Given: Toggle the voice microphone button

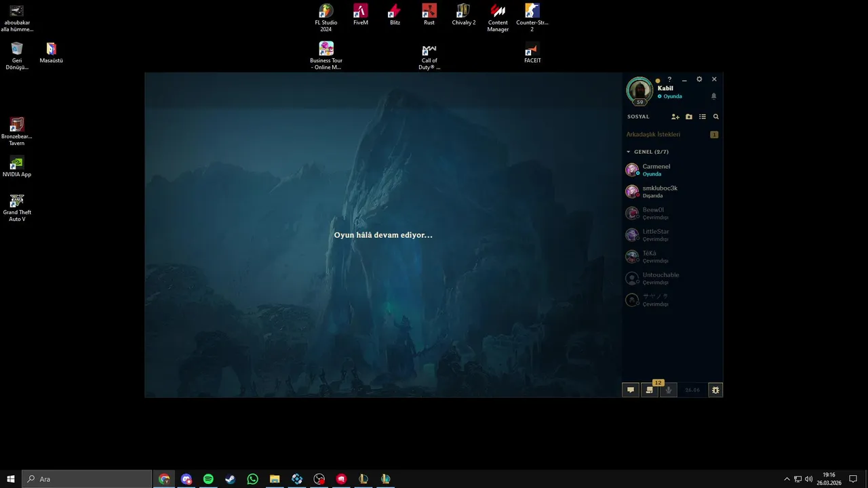Looking at the screenshot, I should pyautogui.click(x=669, y=390).
